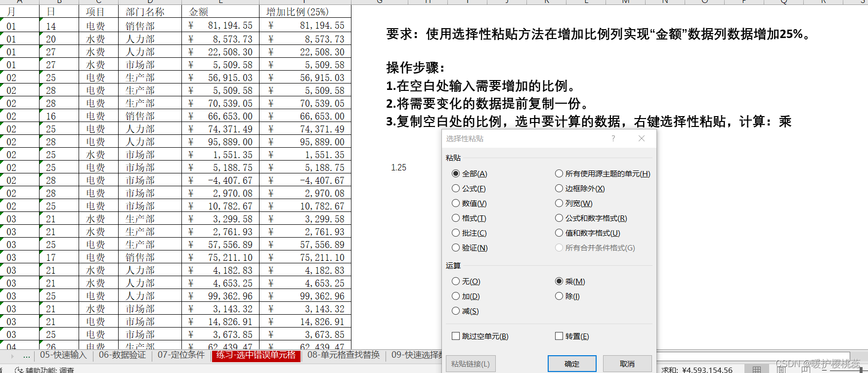Click the 增加比例 cell with 8,573.73
This screenshot has width=868, height=373.
click(305, 39)
